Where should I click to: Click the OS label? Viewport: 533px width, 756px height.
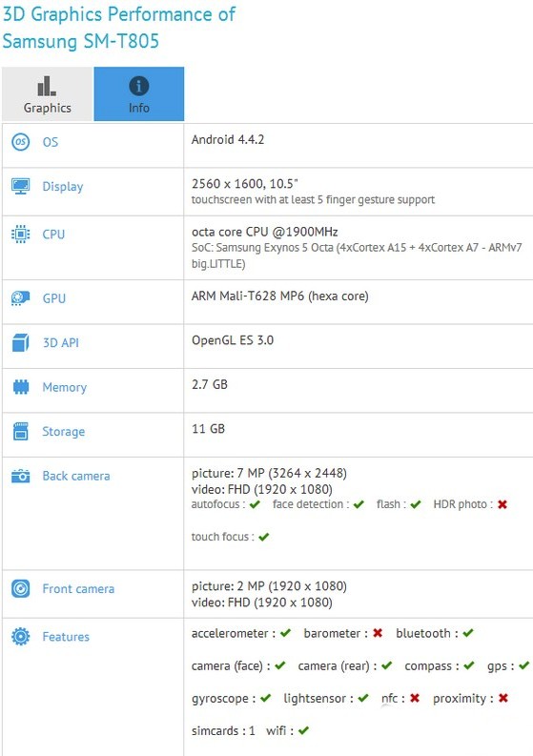point(51,142)
